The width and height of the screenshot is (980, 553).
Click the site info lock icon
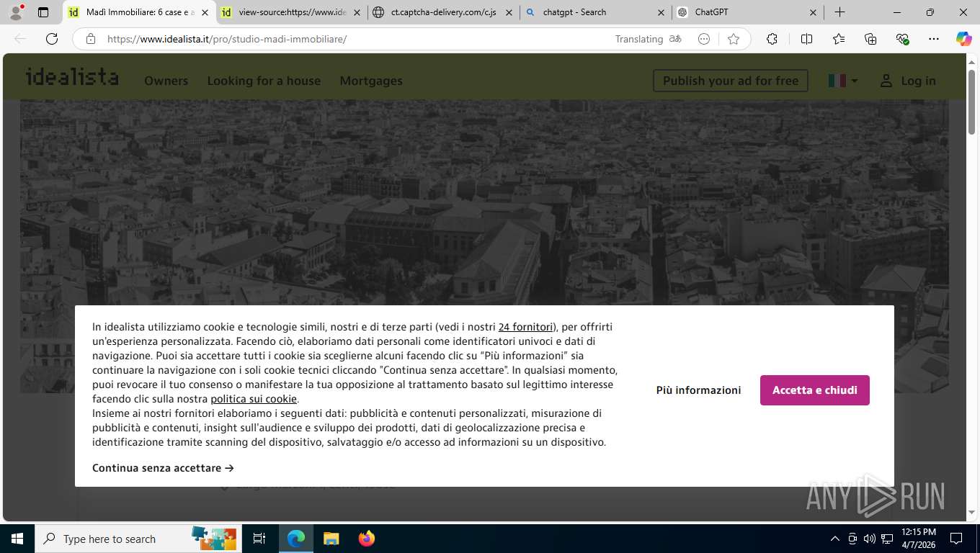tap(91, 39)
